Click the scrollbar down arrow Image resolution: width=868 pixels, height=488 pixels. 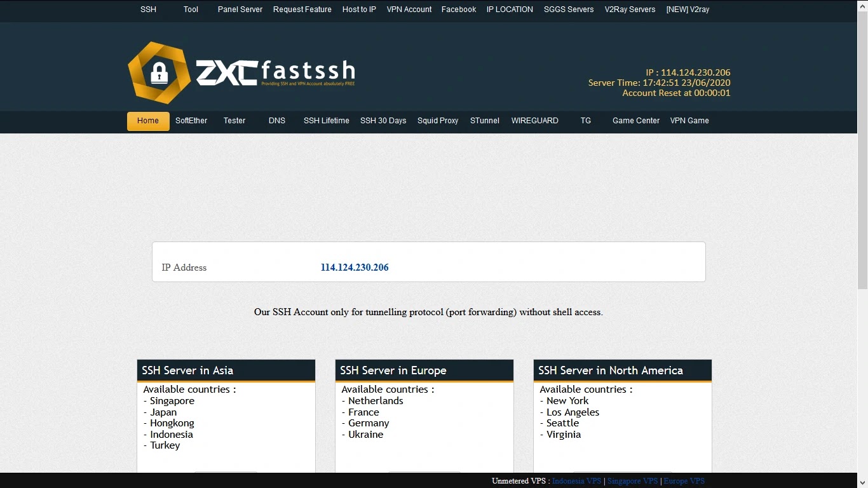coord(863,483)
